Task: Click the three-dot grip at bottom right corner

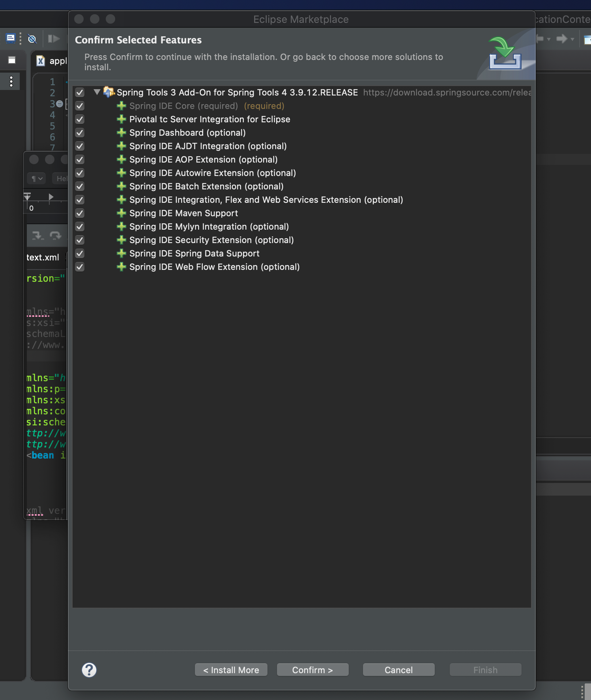Action: click(x=582, y=692)
